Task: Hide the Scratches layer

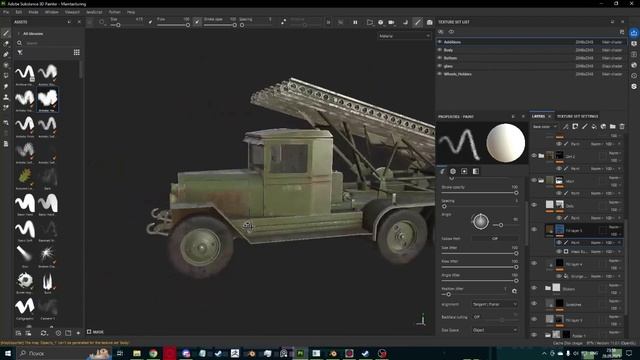Action: [534, 304]
